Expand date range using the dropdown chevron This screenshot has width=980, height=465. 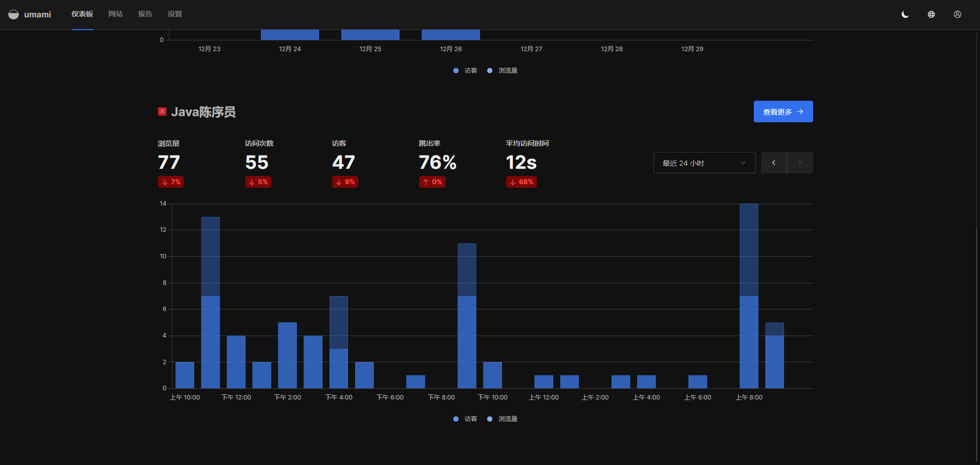coord(743,163)
